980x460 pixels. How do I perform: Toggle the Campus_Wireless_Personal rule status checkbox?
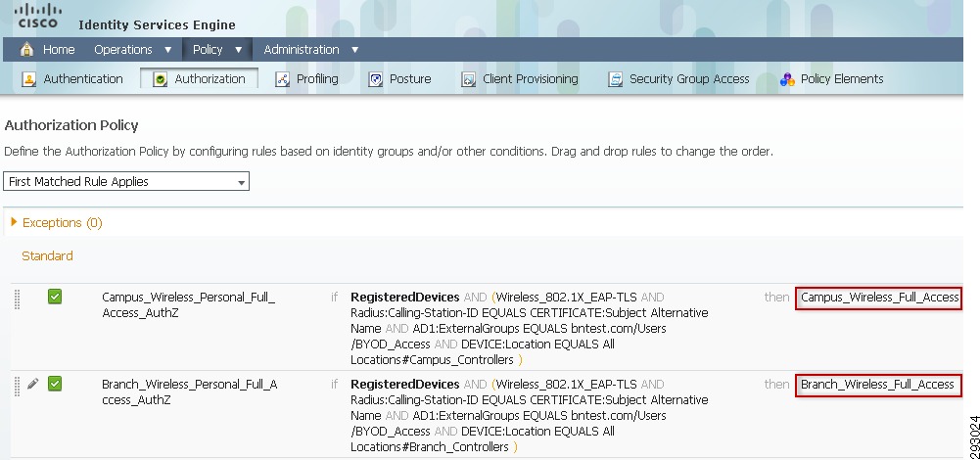[55, 297]
